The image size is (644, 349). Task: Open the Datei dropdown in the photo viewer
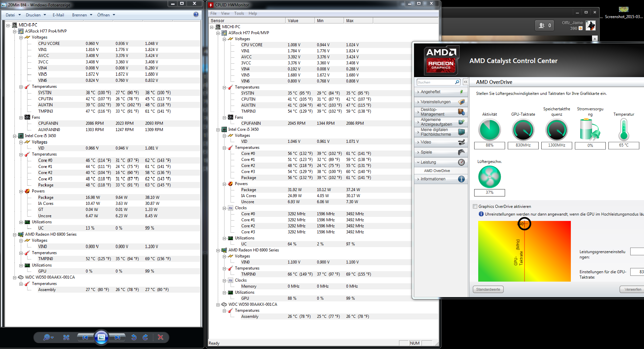pyautogui.click(x=13, y=15)
